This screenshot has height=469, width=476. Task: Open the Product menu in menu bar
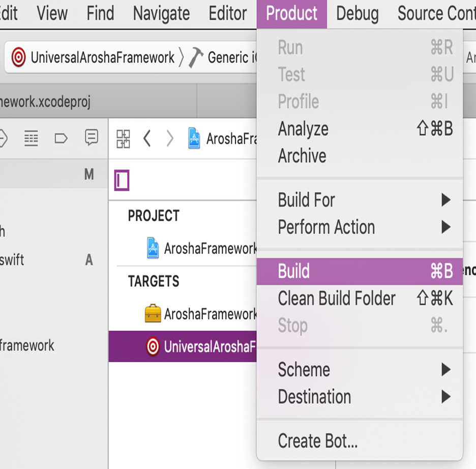click(x=292, y=14)
